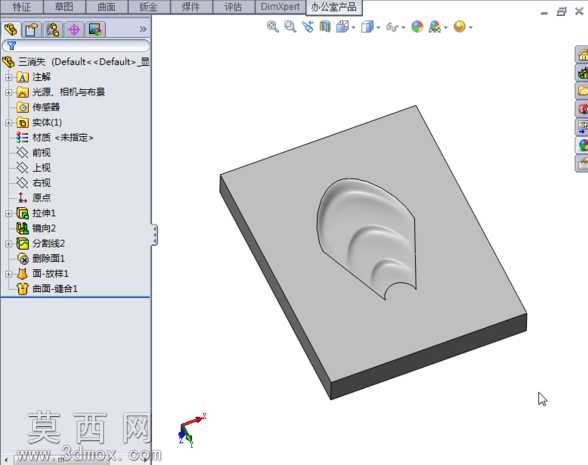Select the 原点 origin item
The image size is (588, 465).
point(34,198)
